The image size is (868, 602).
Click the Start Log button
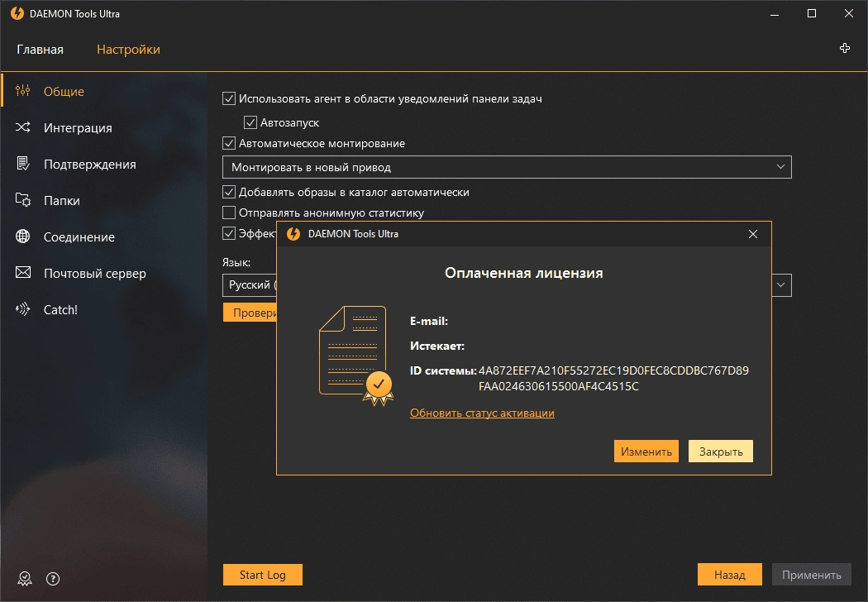pos(262,575)
